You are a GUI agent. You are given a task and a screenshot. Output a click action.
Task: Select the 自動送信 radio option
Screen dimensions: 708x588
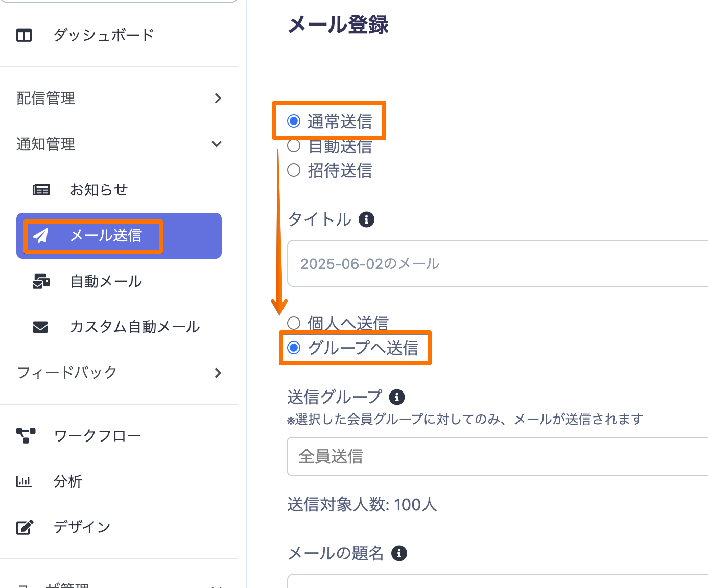click(294, 146)
